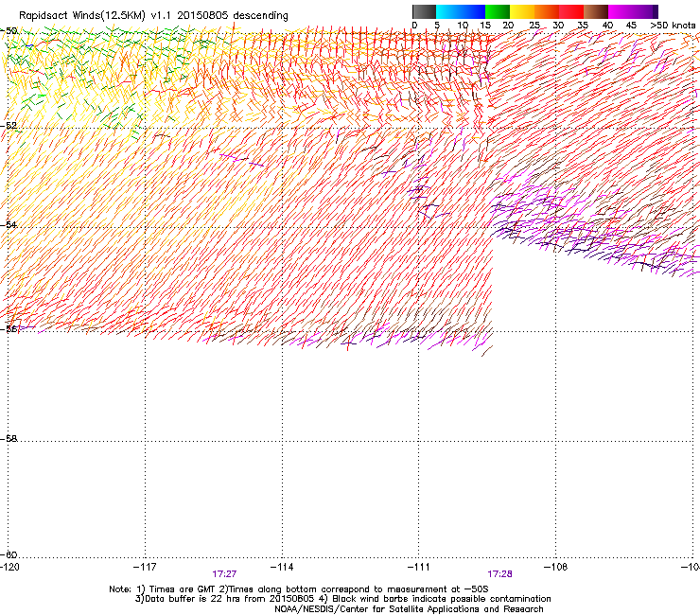Select the longitude axis label "-111"
Viewport: 700px width, 615px height.
419,567
